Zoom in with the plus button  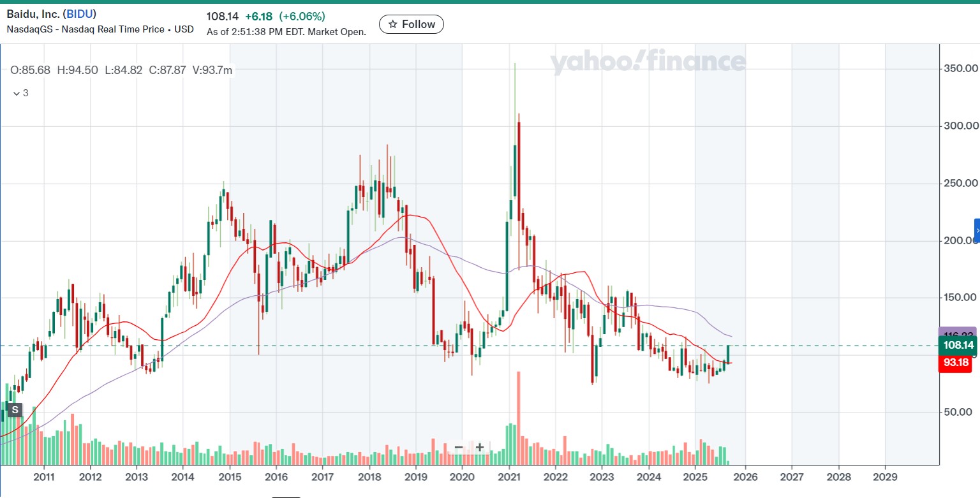pyautogui.click(x=480, y=447)
